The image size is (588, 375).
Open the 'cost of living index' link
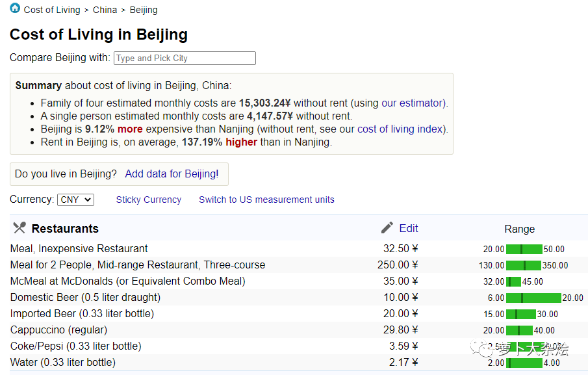point(400,129)
